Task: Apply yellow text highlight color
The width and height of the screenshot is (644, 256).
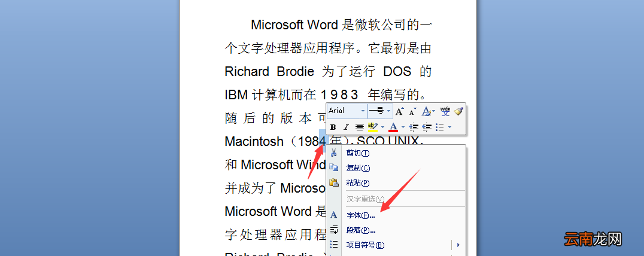Action: 372,127
